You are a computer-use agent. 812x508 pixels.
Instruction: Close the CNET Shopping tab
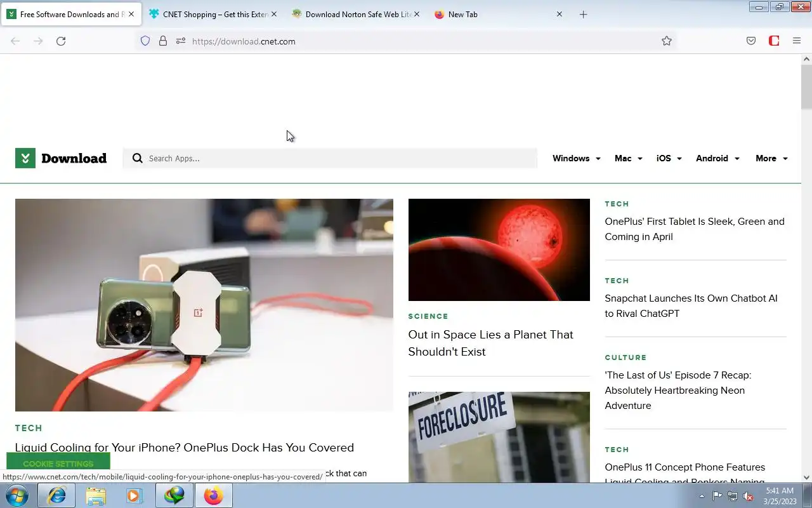click(x=274, y=14)
